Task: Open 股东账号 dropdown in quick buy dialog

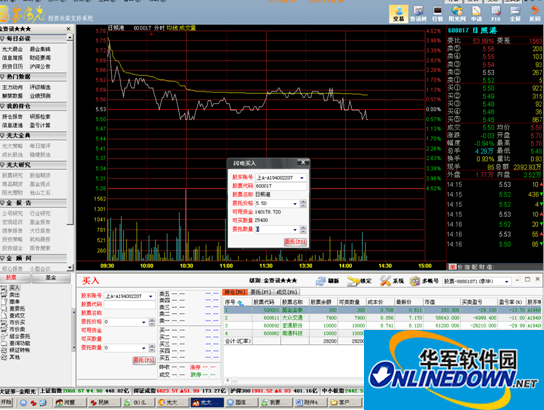Action: (x=302, y=178)
